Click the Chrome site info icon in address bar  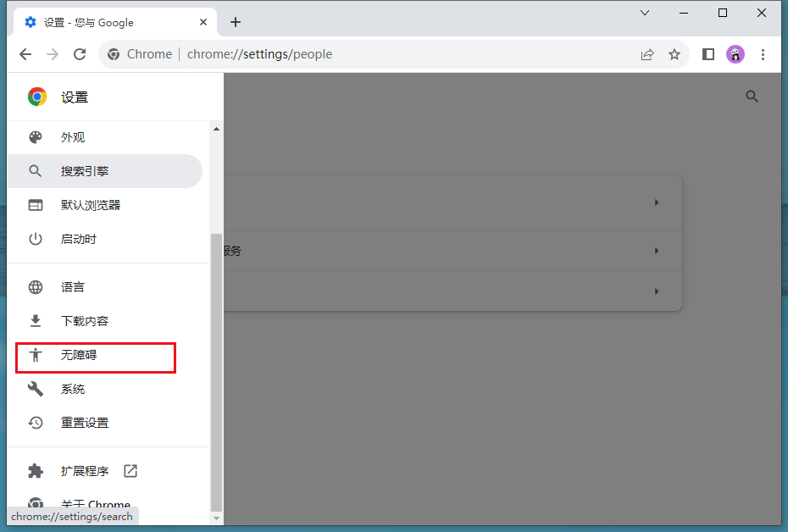pyautogui.click(x=114, y=54)
